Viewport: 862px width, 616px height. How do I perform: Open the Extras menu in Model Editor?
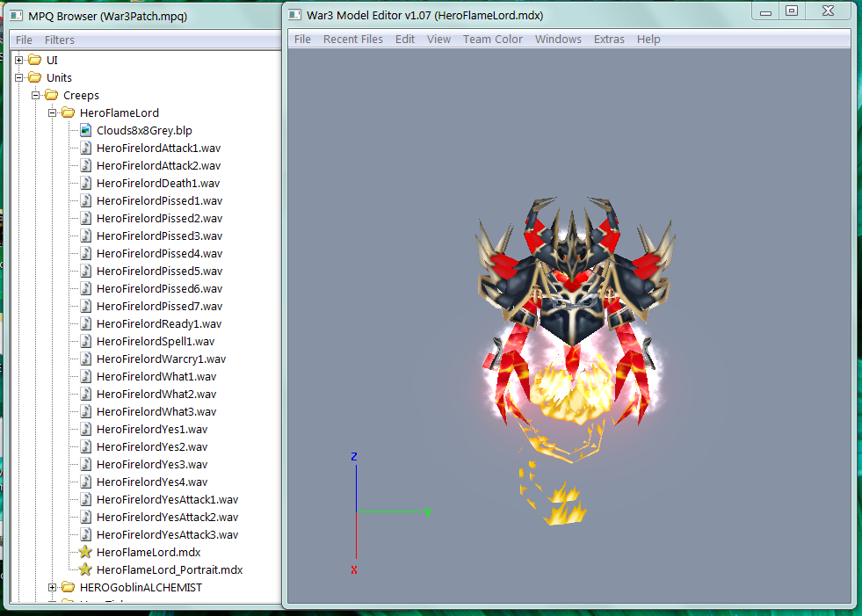[x=609, y=39]
